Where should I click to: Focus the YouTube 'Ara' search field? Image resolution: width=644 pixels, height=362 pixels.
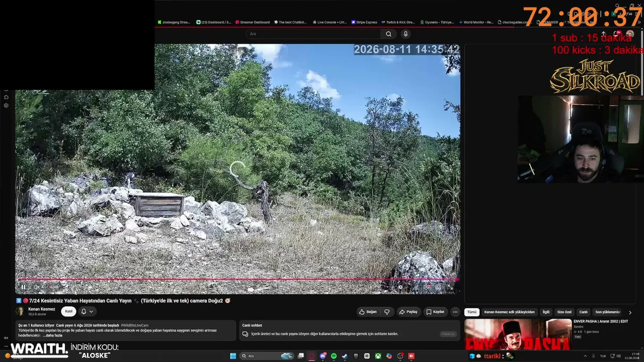point(313,34)
